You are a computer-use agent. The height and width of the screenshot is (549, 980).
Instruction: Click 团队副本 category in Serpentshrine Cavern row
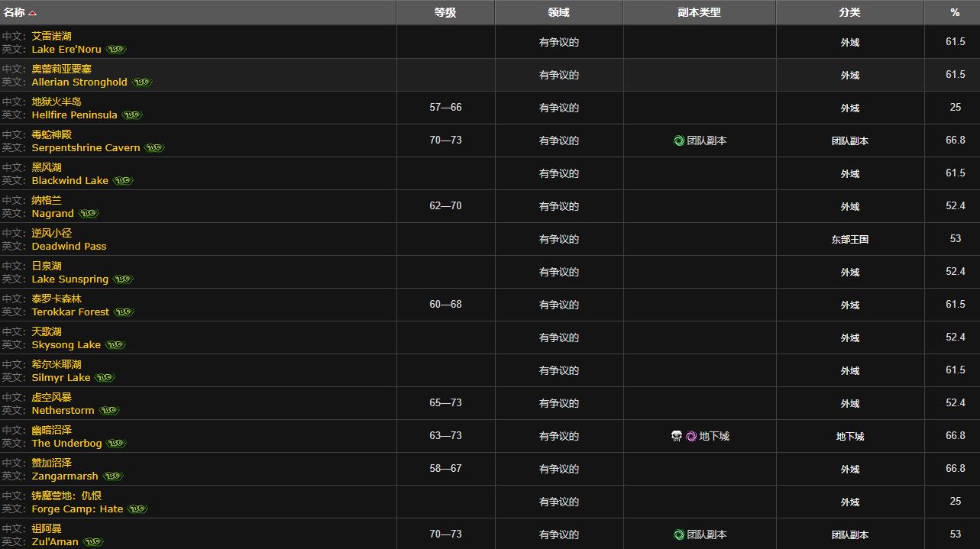tap(849, 141)
